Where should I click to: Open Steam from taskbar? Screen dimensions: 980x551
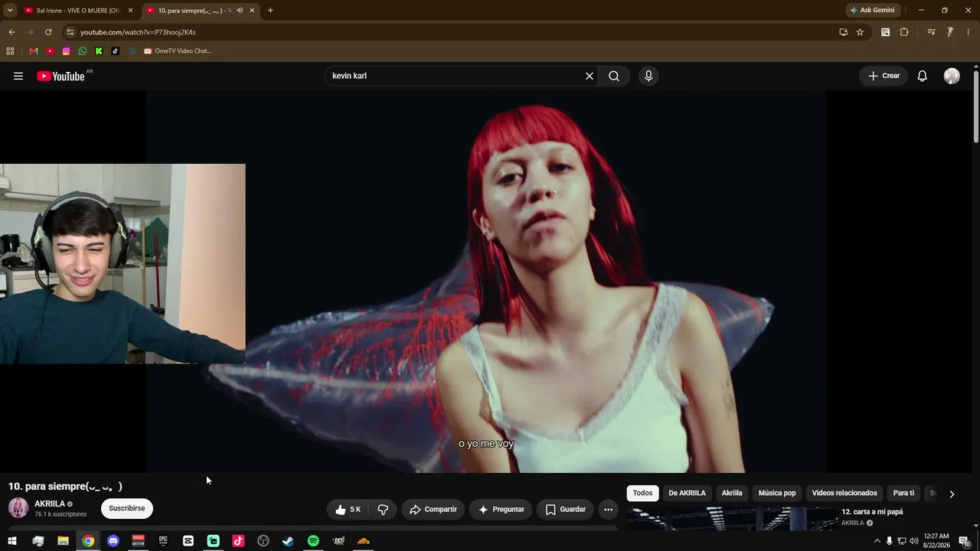click(288, 541)
